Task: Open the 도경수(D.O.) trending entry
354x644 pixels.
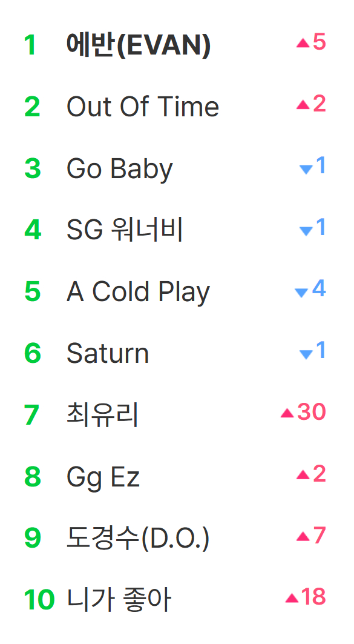Action: pos(138,538)
